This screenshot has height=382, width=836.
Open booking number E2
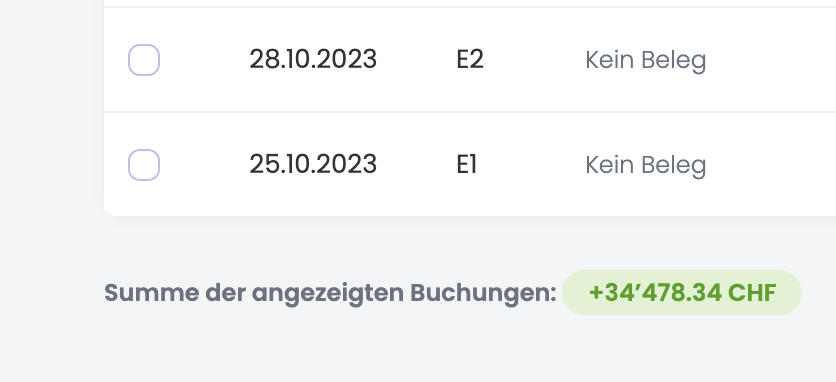click(x=470, y=59)
